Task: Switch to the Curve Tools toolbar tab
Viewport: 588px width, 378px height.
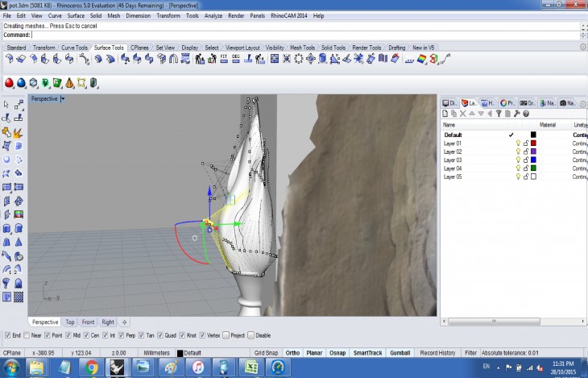Action: point(74,48)
